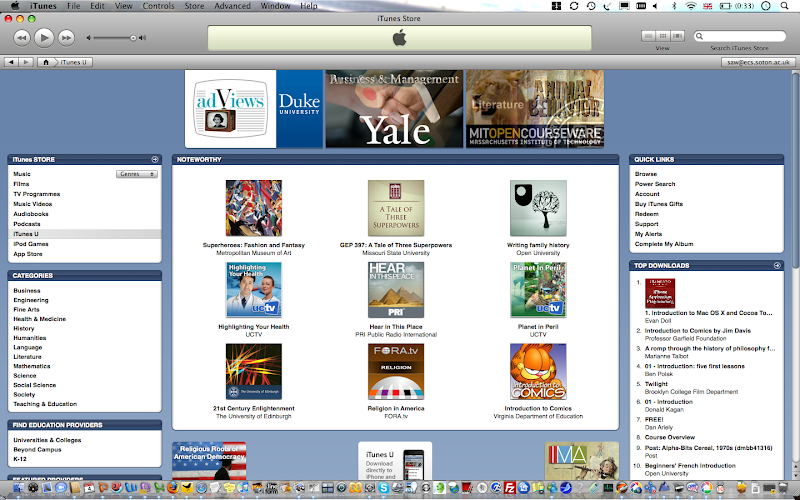Click the Bluetooth icon in menu bar

[x=673, y=6]
